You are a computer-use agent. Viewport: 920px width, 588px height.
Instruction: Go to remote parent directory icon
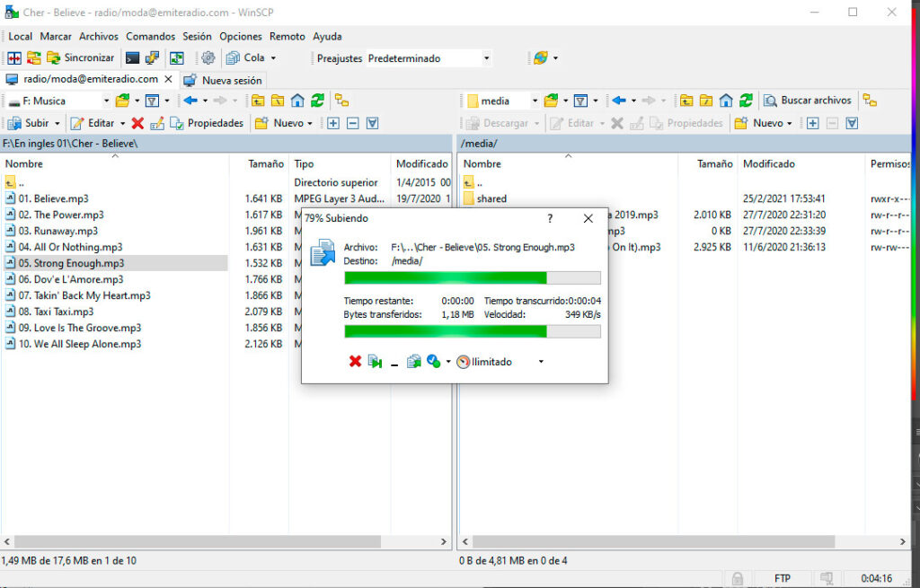tap(686, 101)
